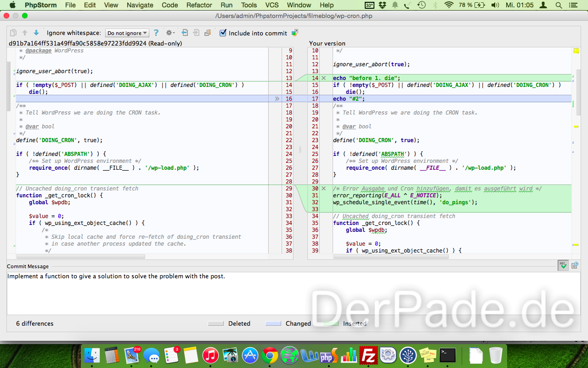588x368 pixels.
Task: Open Spotlight search magnifier icon
Action: click(559, 5)
